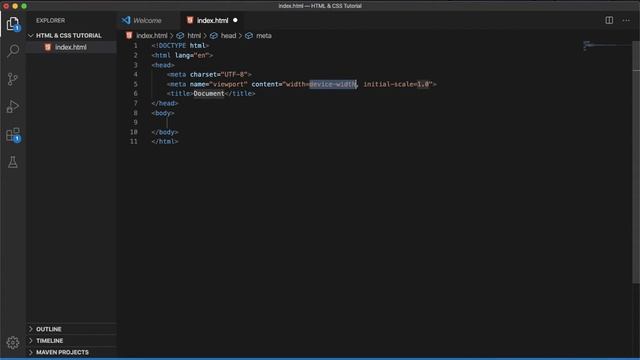Click the EXPLORER panel title
The image size is (640, 360).
[50, 20]
